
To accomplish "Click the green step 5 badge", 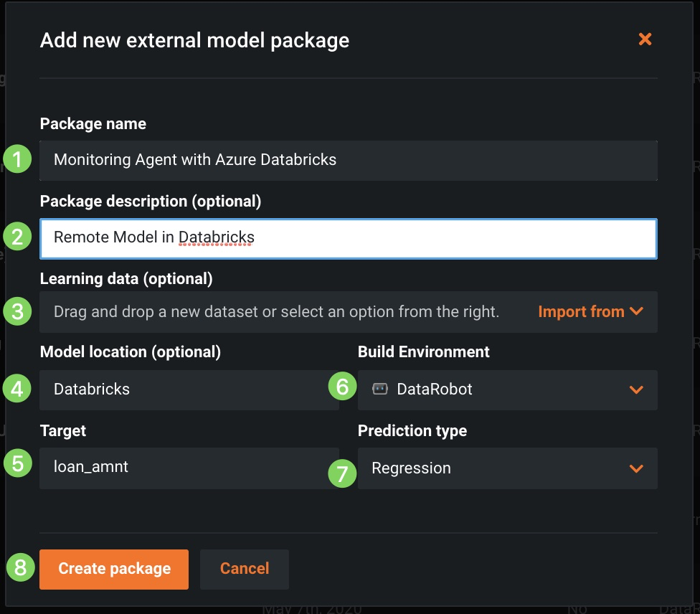I will tap(18, 463).
